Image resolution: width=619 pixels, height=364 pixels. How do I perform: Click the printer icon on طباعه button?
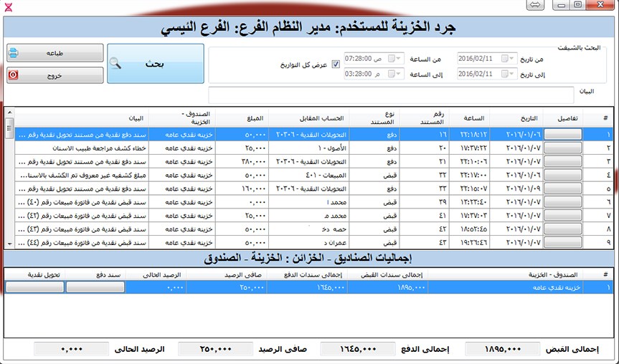coord(14,53)
